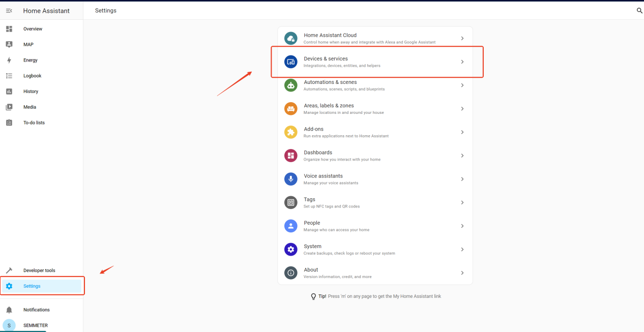Click the Home Assistant sidebar title
The width and height of the screenshot is (644, 332).
point(46,11)
